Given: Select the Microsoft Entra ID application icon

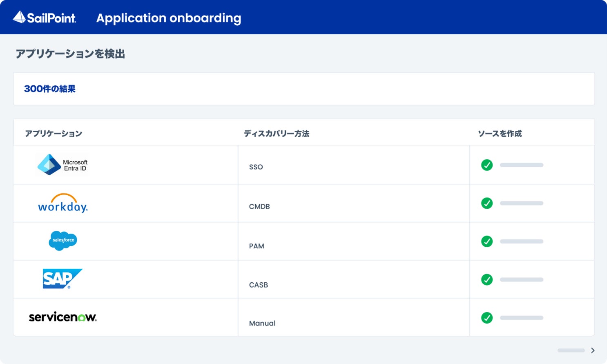Looking at the screenshot, I should (x=62, y=165).
